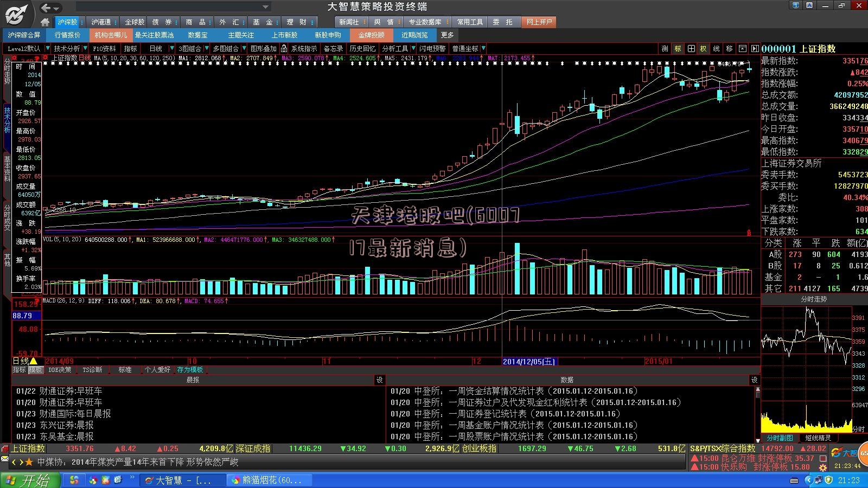Click the 测 measure tool icon

coord(665,49)
